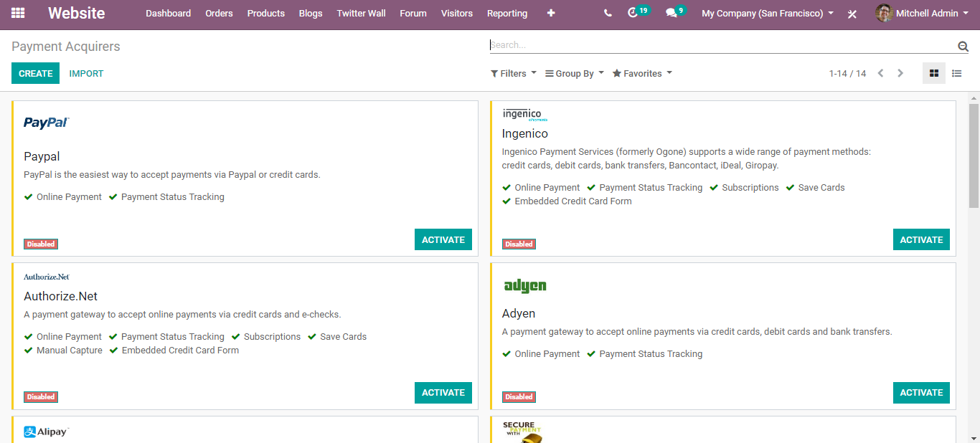The height and width of the screenshot is (443, 980).
Task: Click in the Search field
Action: (x=722, y=45)
